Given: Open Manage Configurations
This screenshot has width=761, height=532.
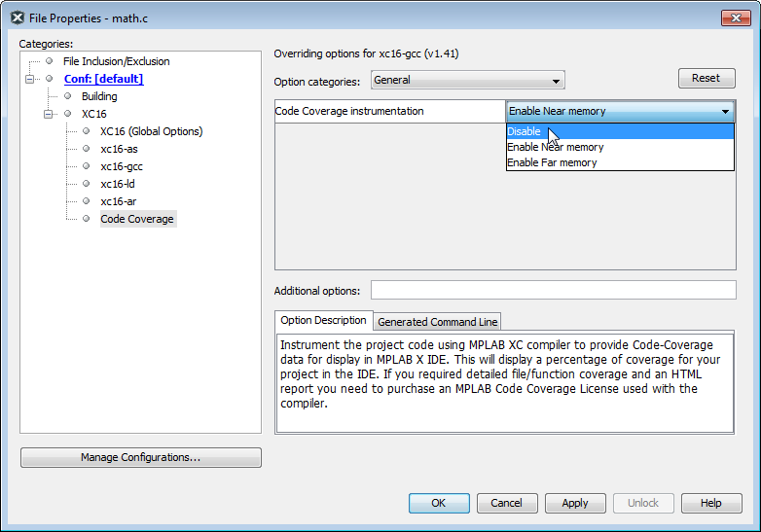Looking at the screenshot, I should pos(141,457).
